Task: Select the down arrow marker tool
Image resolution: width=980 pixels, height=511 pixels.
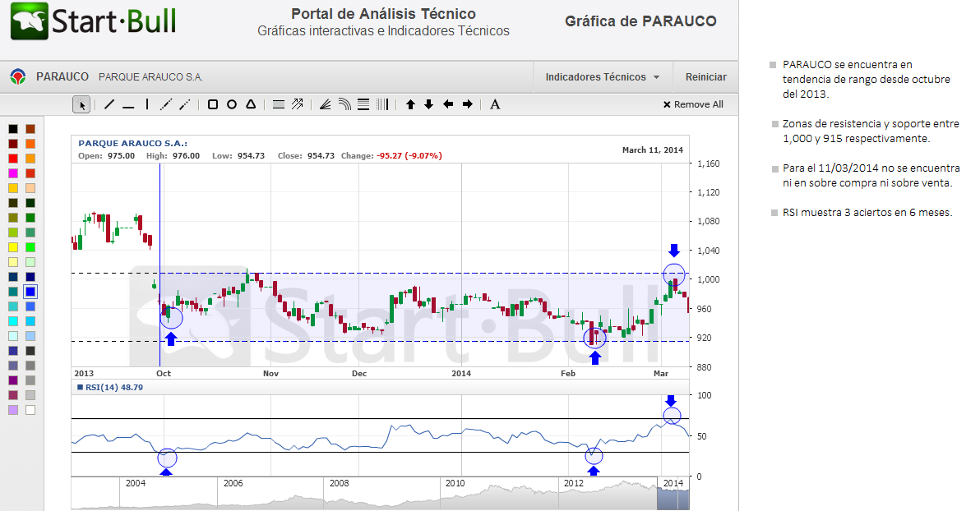Action: point(429,104)
